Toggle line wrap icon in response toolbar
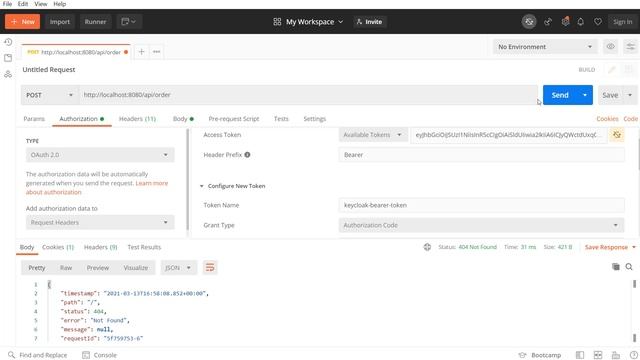Image resolution: width=640 pixels, height=360 pixels. [x=210, y=268]
